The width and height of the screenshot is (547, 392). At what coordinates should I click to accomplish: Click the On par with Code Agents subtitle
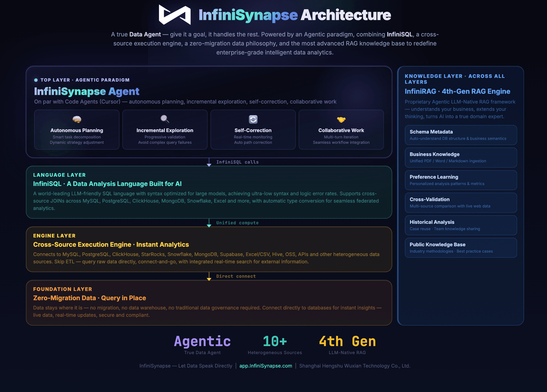[x=185, y=102]
